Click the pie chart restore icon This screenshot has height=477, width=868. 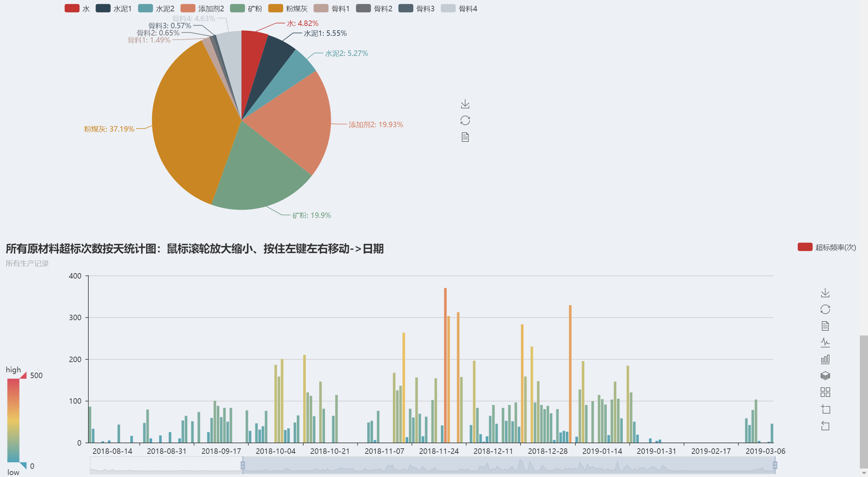(465, 120)
